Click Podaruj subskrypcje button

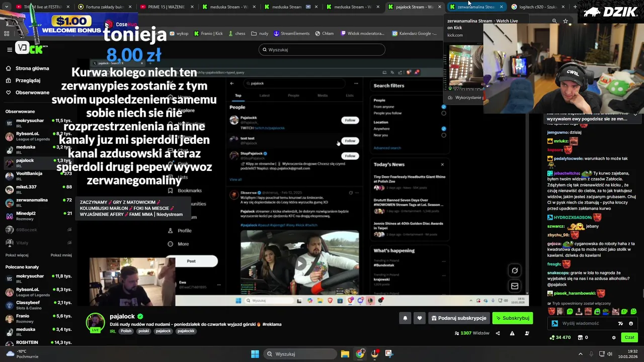click(459, 318)
